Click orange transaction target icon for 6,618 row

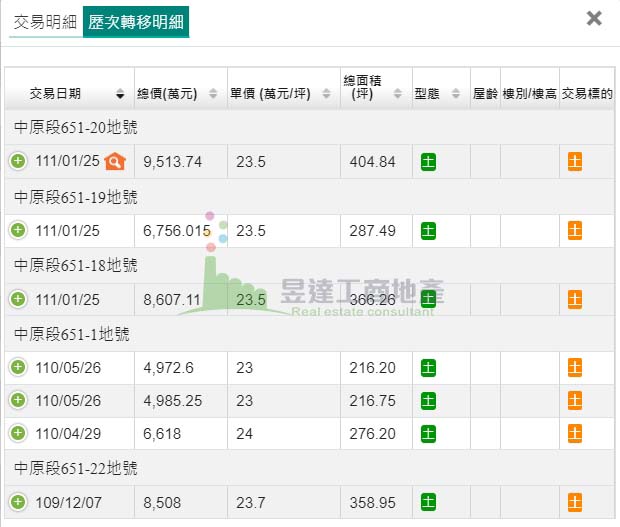coord(575,434)
